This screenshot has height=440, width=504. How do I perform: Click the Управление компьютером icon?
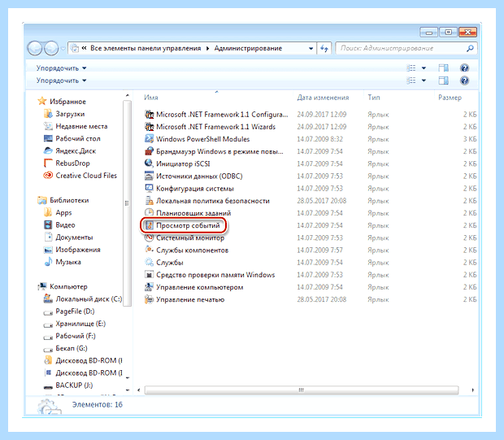[x=149, y=287]
